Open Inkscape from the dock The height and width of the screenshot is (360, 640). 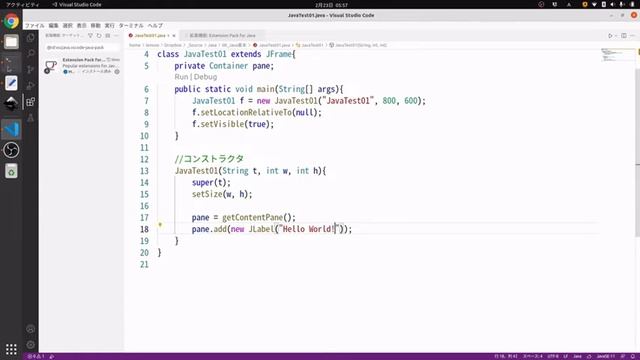tap(11, 104)
